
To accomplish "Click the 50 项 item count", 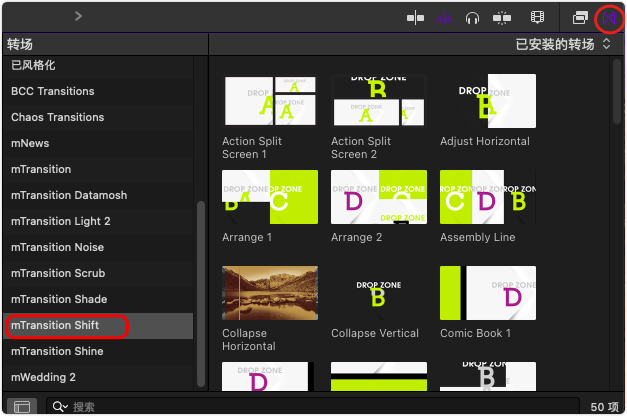I will click(x=605, y=407).
